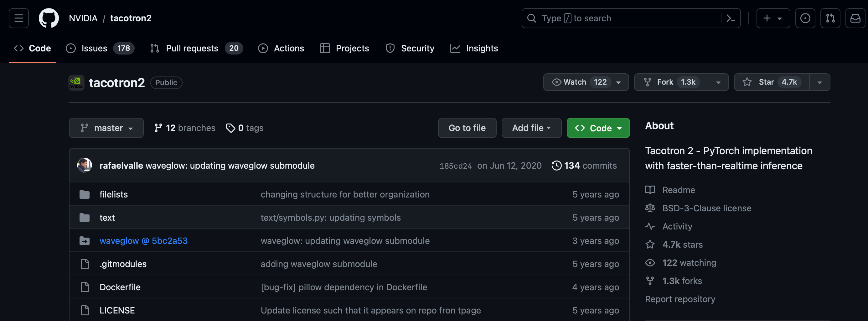Open the filelists folder
The width and height of the screenshot is (868, 321).
[x=114, y=195]
